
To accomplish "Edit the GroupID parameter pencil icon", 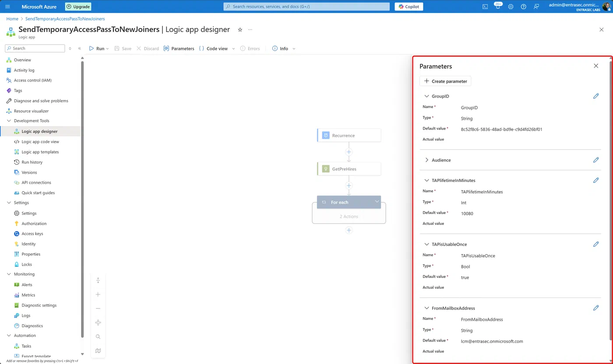I will click(596, 96).
